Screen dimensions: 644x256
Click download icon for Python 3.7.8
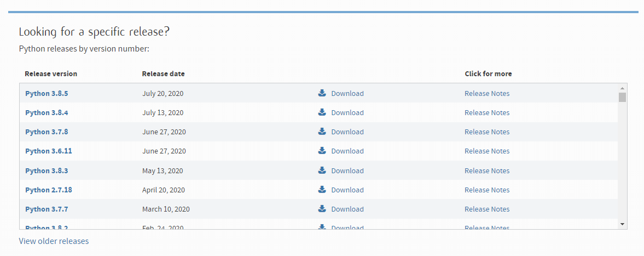point(322,132)
